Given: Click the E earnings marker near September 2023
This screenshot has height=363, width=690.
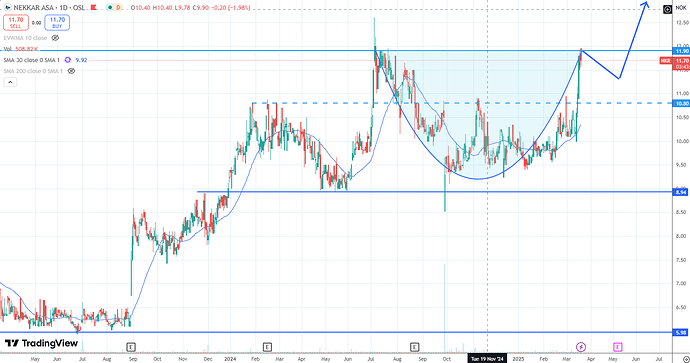Looking at the screenshot, I should (x=131, y=347).
